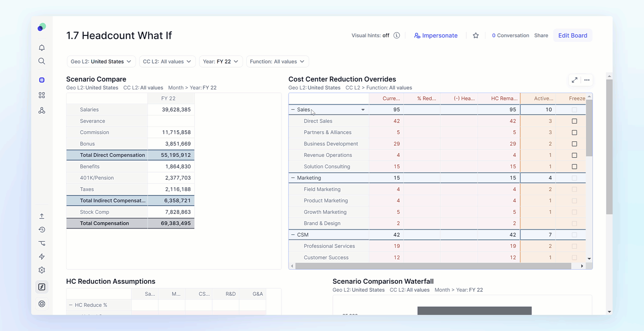Tick Freeze checkbox for Solution Consulting
This screenshot has width=644, height=331.
click(574, 167)
